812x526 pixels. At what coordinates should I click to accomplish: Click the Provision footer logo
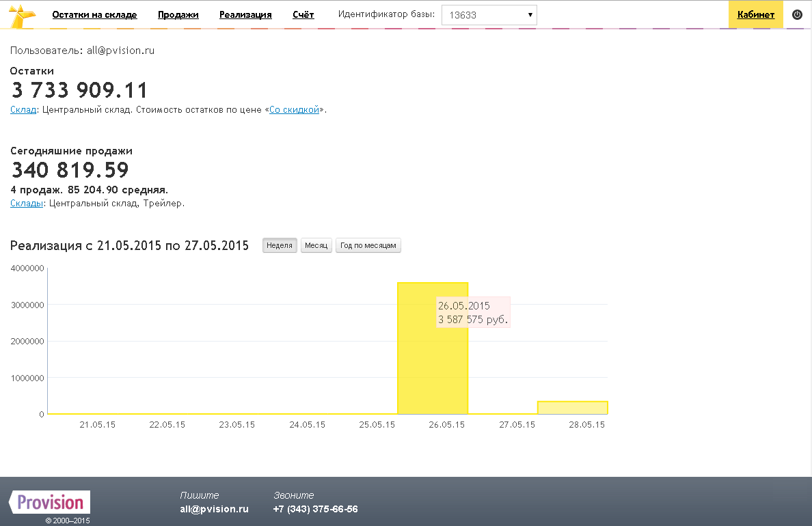(x=50, y=503)
